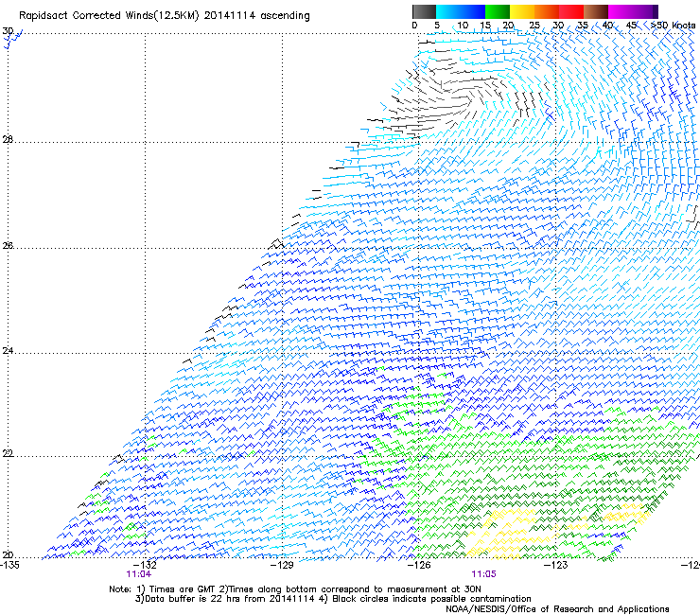Image resolution: width=700 pixels, height=615 pixels.
Task: Click the date '20141114' in the title
Action: 230,16
